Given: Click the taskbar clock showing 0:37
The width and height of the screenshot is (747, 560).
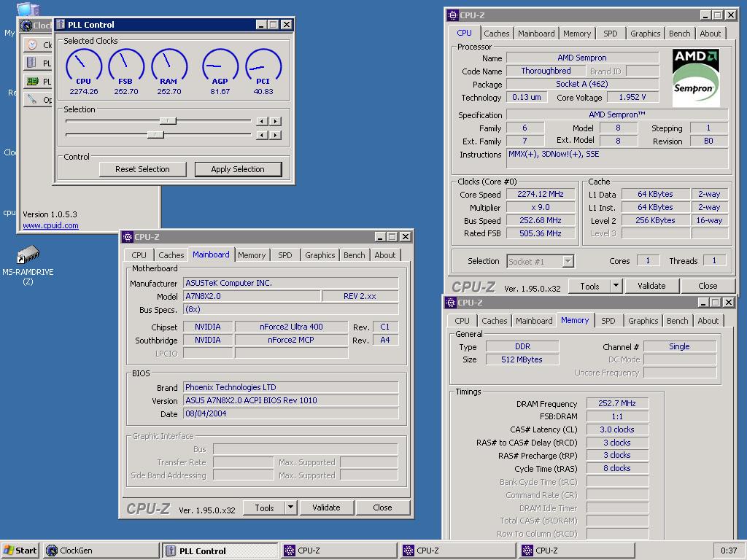Looking at the screenshot, I should tap(729, 551).
